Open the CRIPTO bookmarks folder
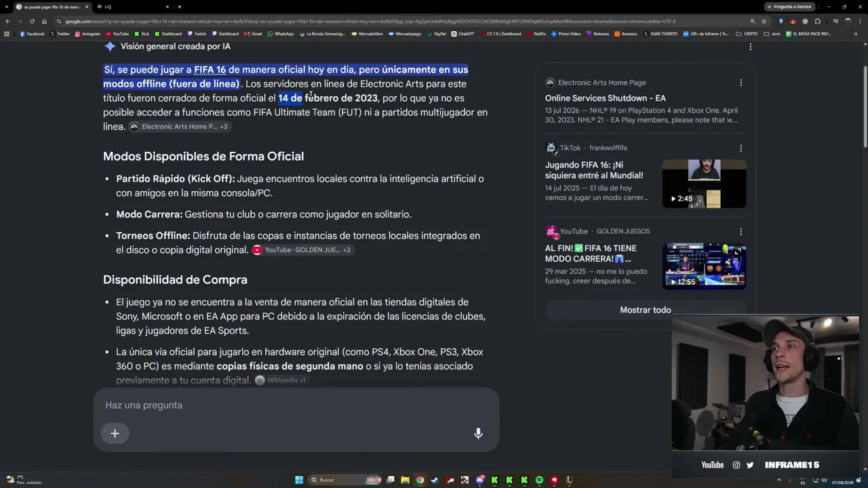Screen dimensions: 868x488 tap(747, 34)
